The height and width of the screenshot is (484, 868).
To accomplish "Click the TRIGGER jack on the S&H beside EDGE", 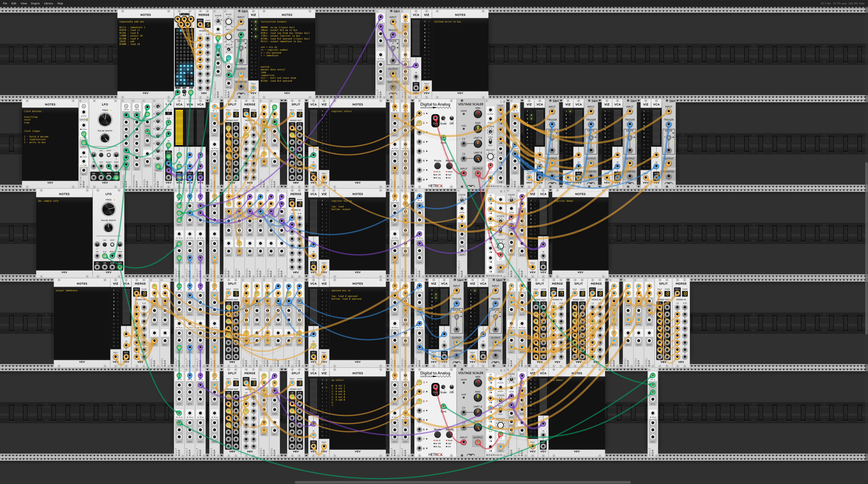I will point(241,35).
